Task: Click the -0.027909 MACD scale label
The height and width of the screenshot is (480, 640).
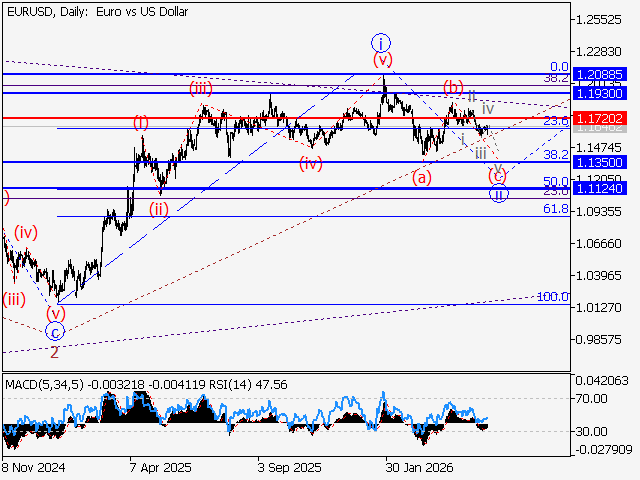Action: (604, 450)
